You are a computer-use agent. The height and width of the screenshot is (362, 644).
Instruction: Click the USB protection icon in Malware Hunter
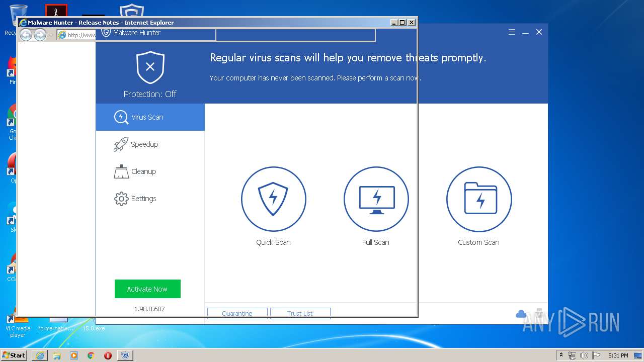[x=539, y=313]
